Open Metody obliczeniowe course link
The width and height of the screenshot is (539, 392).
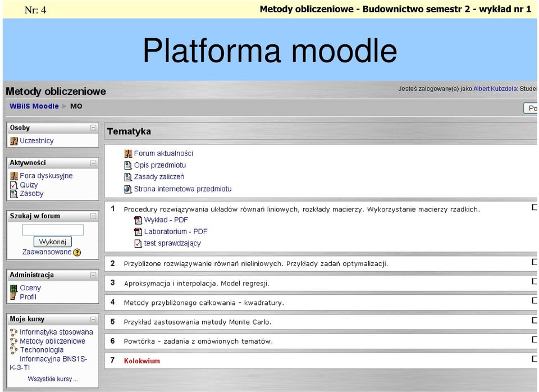tap(52, 341)
